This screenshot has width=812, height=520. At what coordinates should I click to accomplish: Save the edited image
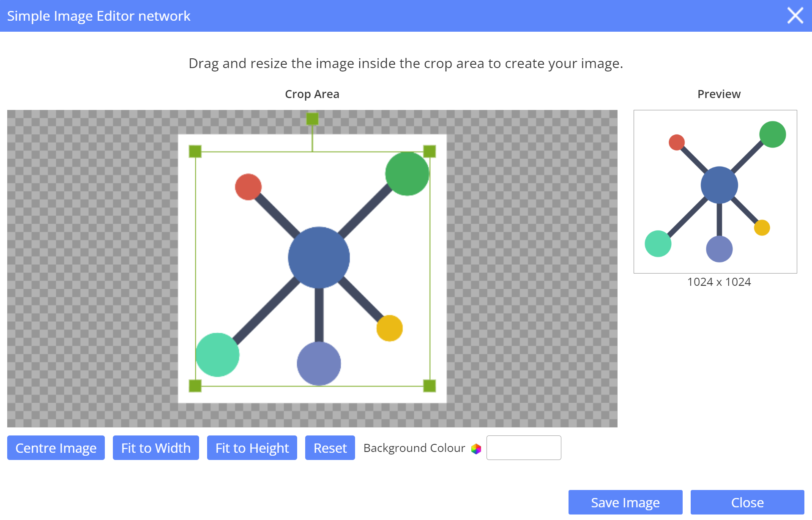(625, 502)
